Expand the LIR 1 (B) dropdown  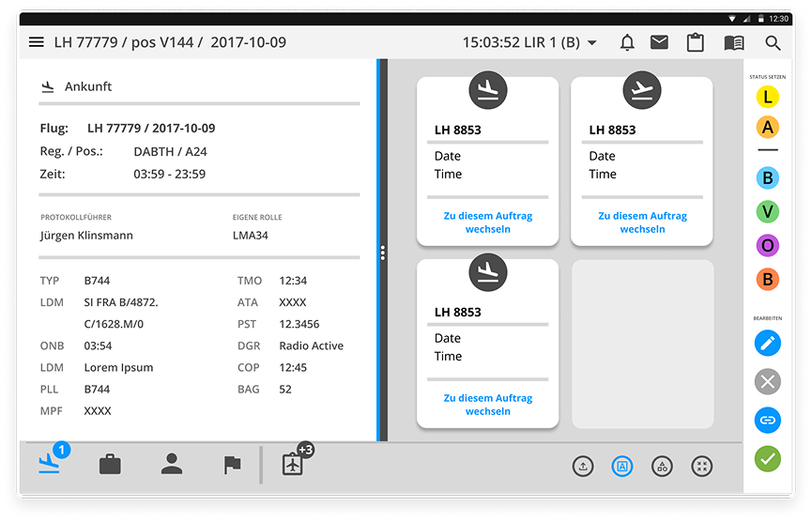592,43
